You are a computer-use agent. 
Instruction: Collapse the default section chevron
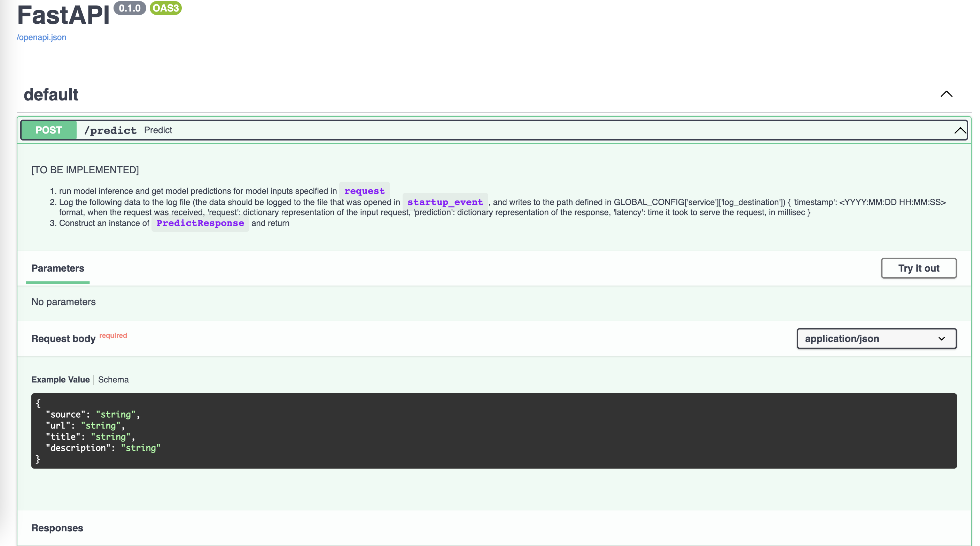946,94
